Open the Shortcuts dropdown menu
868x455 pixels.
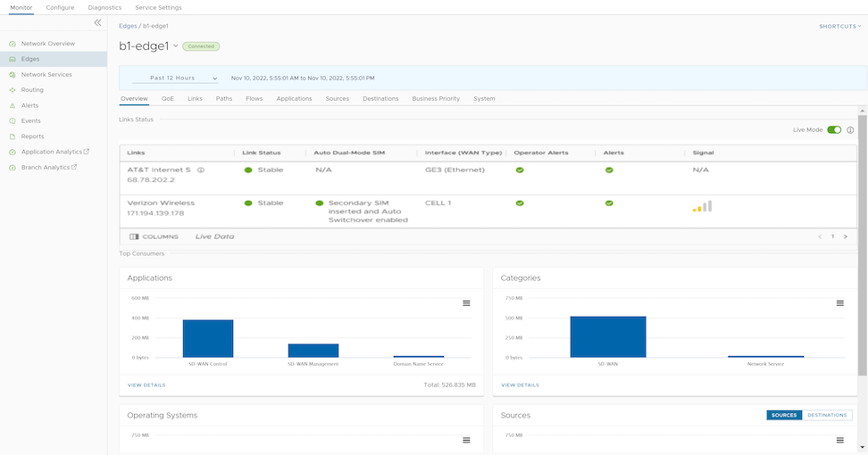(839, 26)
